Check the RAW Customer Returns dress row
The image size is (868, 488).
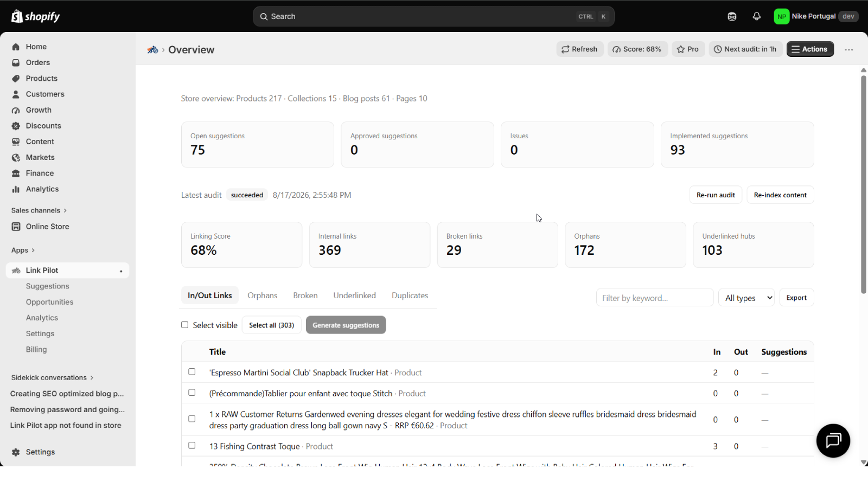(192, 419)
